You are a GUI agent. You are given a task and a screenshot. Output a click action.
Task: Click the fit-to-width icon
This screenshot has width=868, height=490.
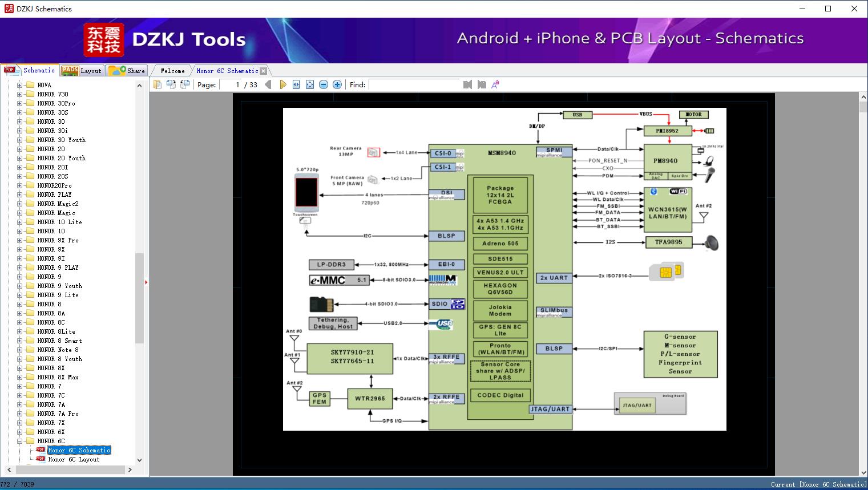point(296,84)
